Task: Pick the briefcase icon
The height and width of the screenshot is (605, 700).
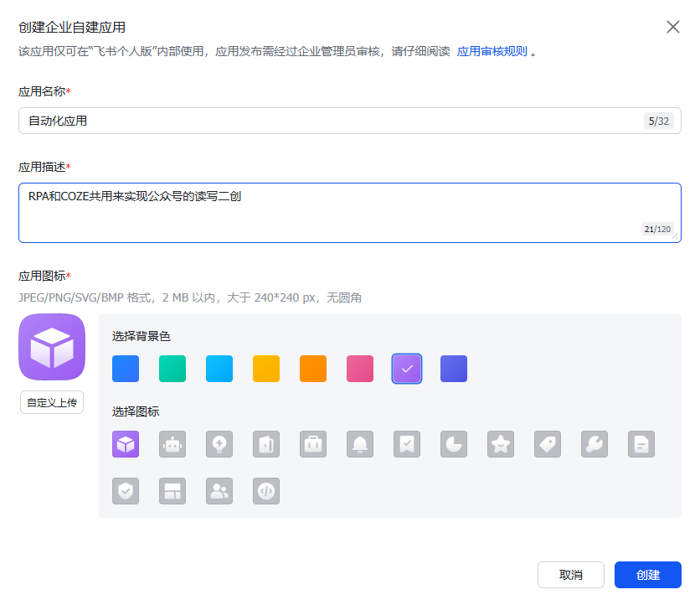Action: (x=313, y=444)
